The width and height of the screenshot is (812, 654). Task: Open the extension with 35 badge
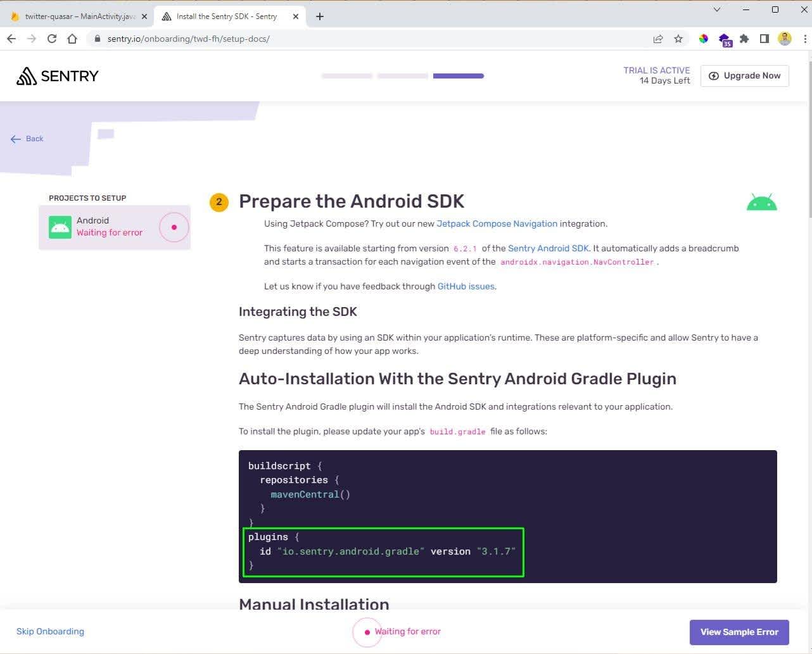tap(725, 40)
